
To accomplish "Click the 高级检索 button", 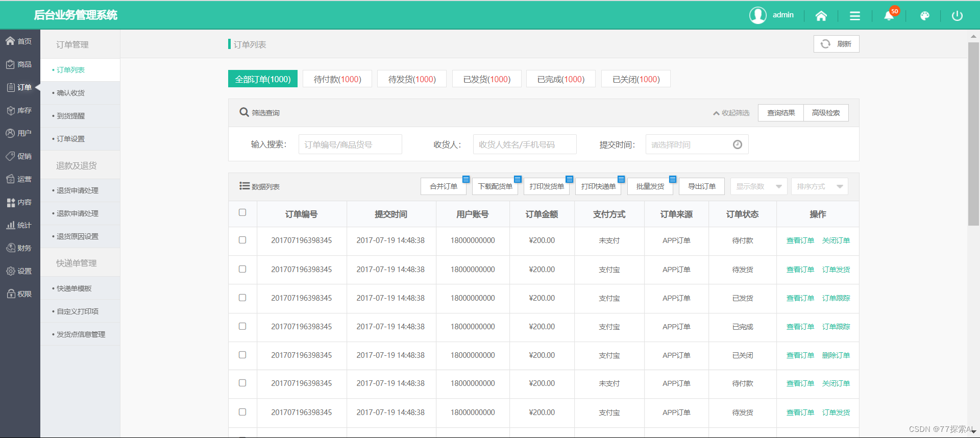I will click(826, 113).
